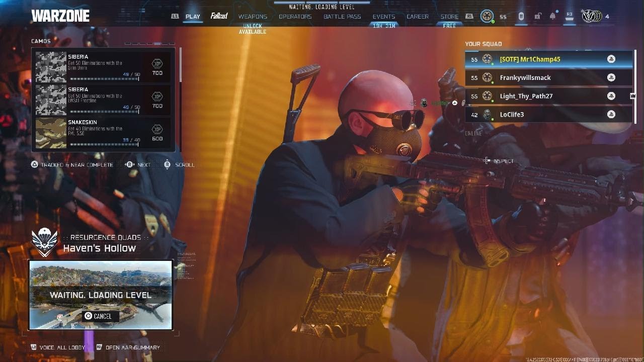644x362 pixels.
Task: Click the R3 button icon in top bar
Action: 570,16
